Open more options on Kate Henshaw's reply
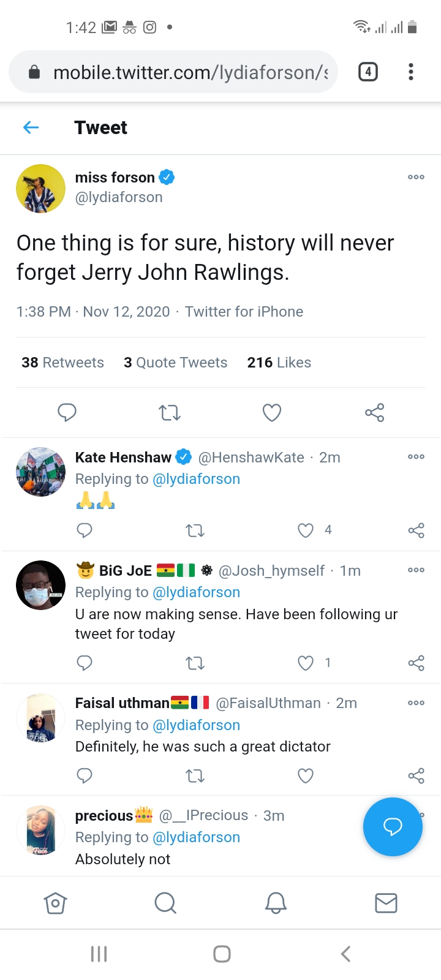The height and width of the screenshot is (980, 441). point(416,457)
